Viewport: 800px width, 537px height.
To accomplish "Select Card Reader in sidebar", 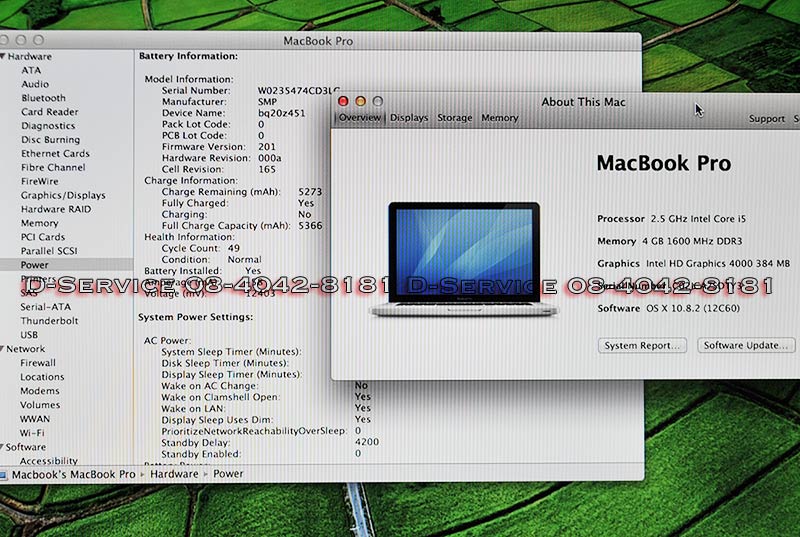I will pyautogui.click(x=49, y=112).
